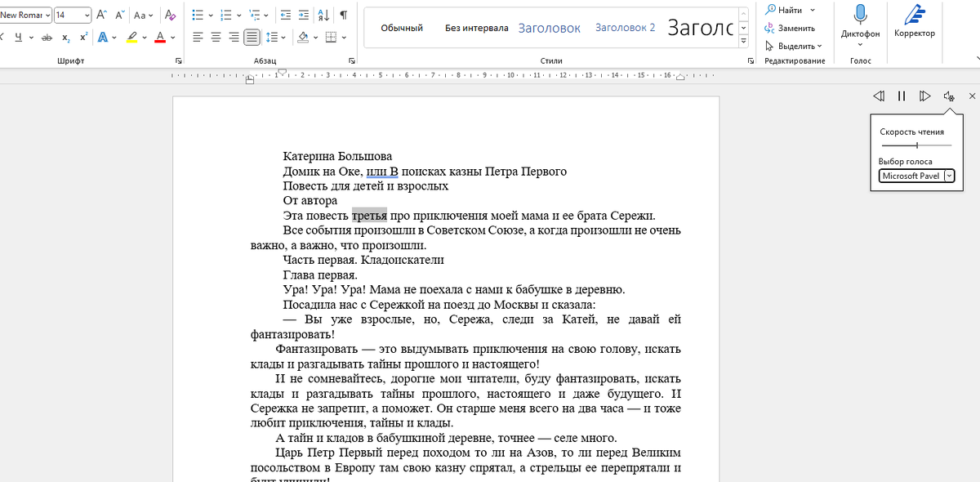Insert a multilevel list
The height and width of the screenshot is (482, 980).
(255, 16)
